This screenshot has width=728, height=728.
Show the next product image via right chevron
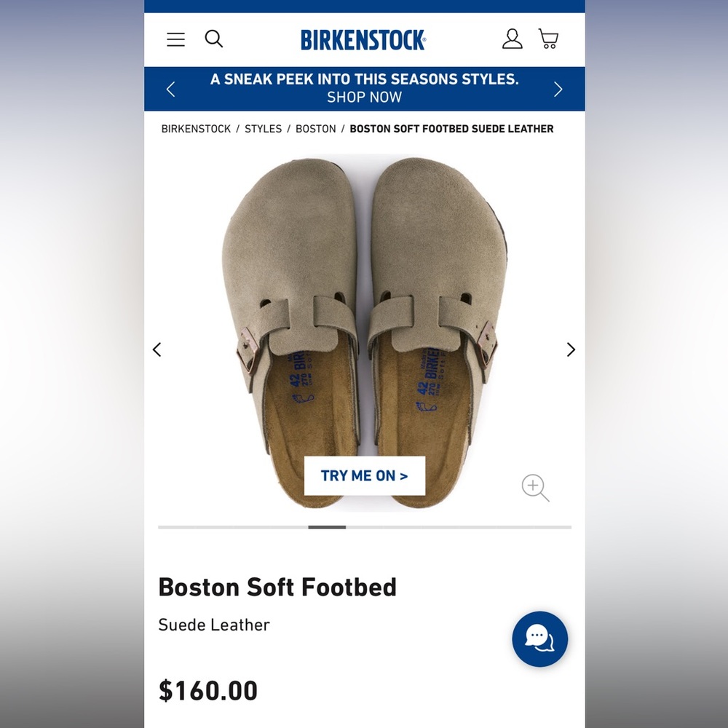[x=571, y=349]
